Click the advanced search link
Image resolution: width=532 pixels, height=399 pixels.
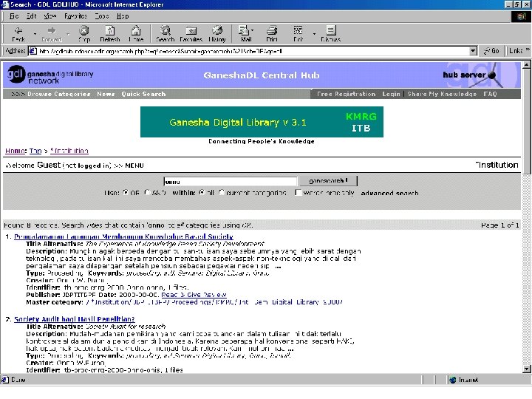pos(389,193)
